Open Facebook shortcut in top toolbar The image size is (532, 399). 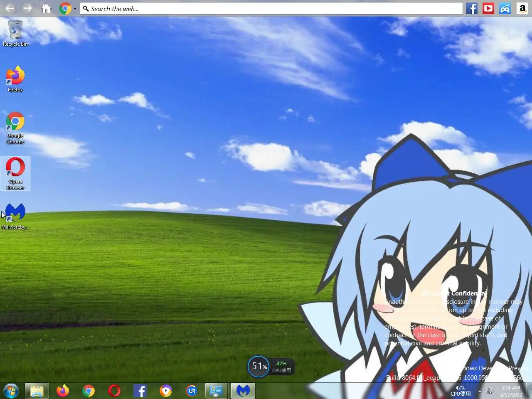[x=472, y=8]
